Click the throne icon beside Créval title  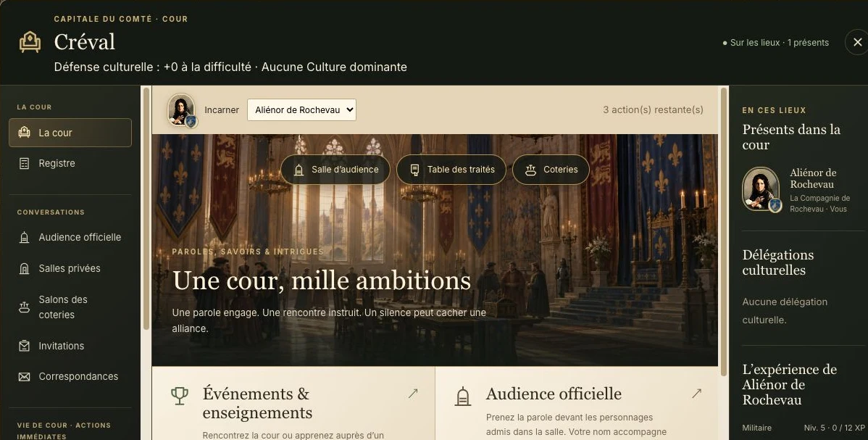30,42
